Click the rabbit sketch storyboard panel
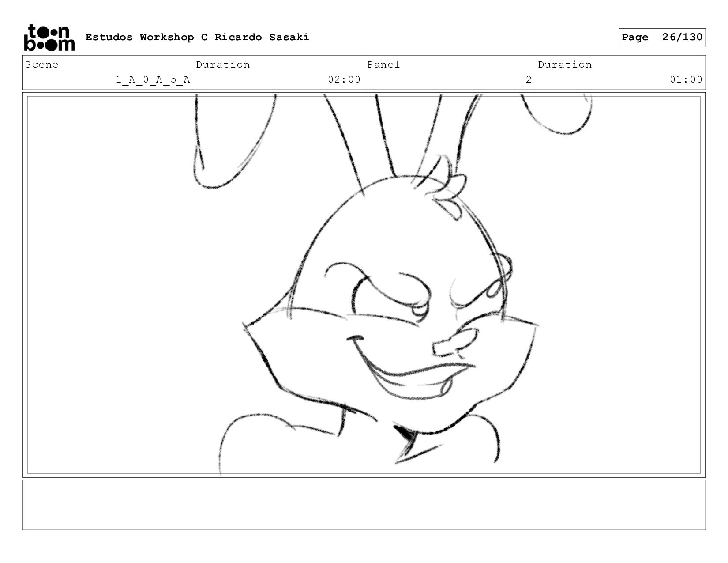The height and width of the screenshot is (563, 728). pyautogui.click(x=364, y=285)
